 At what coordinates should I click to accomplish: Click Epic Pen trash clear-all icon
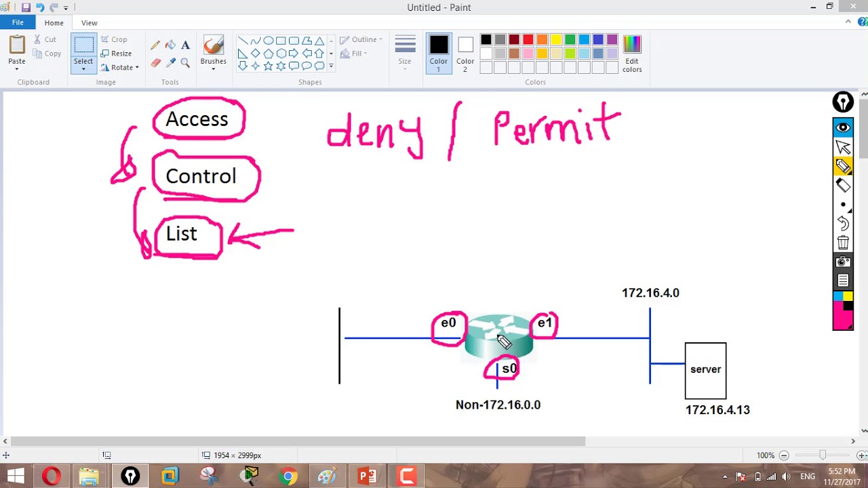(843, 242)
